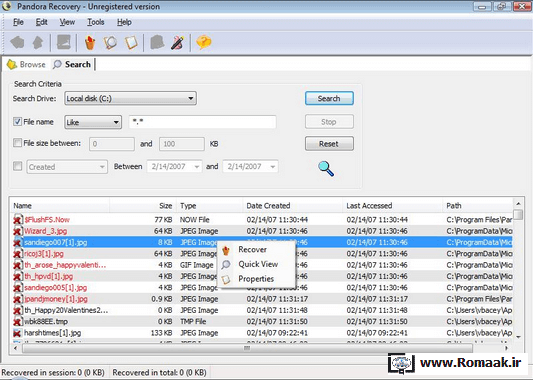Open the Edit menu
This screenshot has width=533, height=380.
41,22
